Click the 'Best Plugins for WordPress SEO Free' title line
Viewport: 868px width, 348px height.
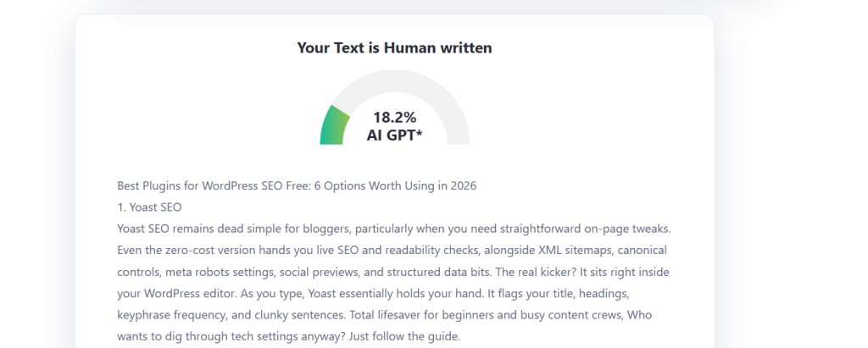[x=297, y=186]
